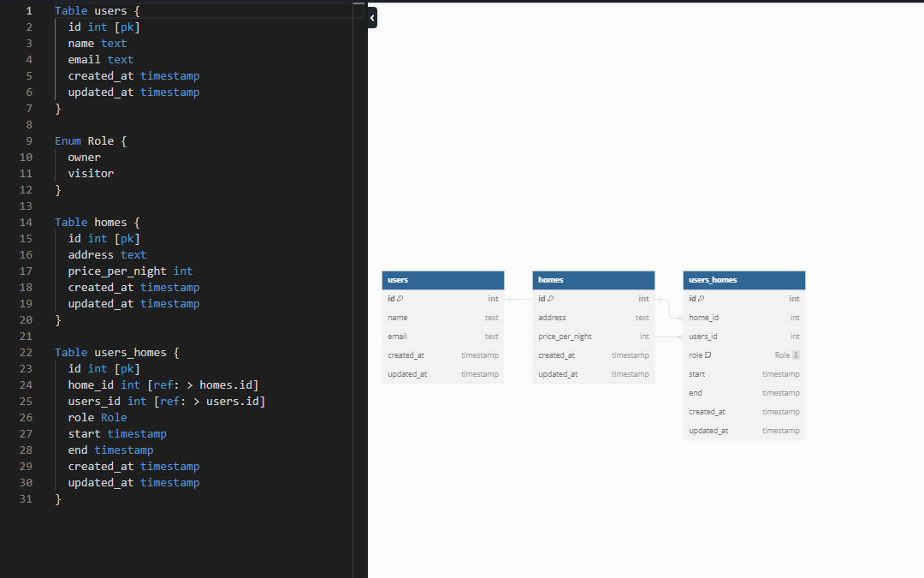Click the name field row in users table
This screenshot has width=924, height=578.
pyautogui.click(x=443, y=318)
